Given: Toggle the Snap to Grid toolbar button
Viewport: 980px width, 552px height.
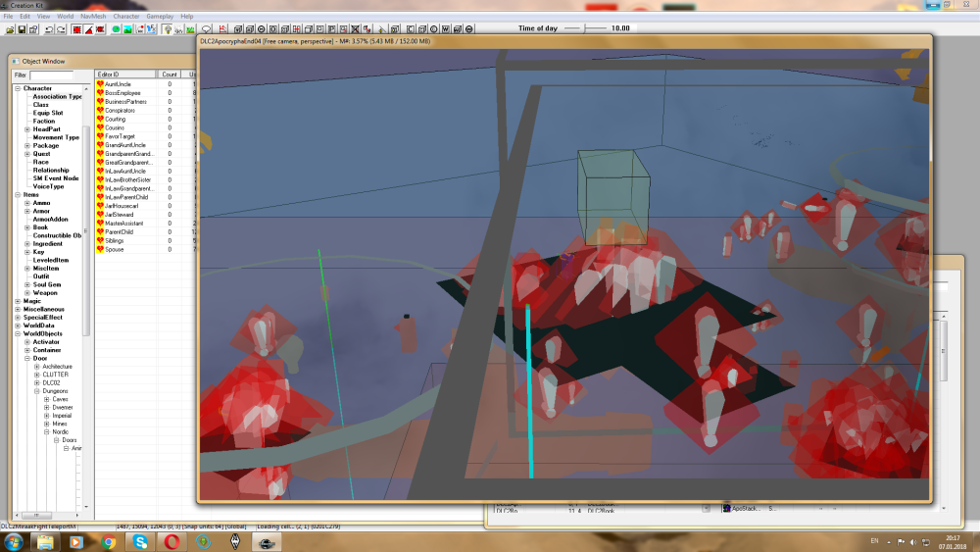Looking at the screenshot, I should [x=76, y=29].
